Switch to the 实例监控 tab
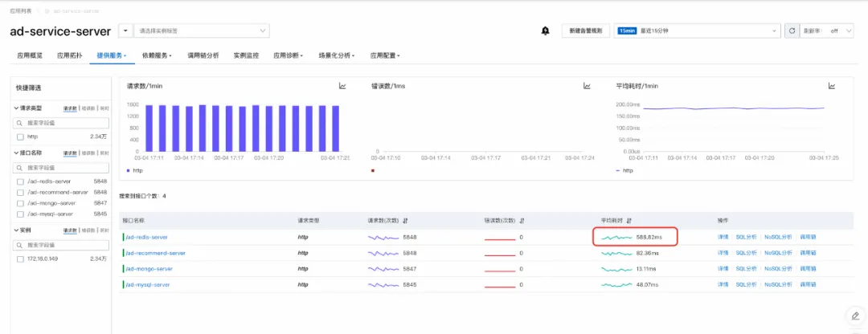The width and height of the screenshot is (868, 334). point(246,56)
